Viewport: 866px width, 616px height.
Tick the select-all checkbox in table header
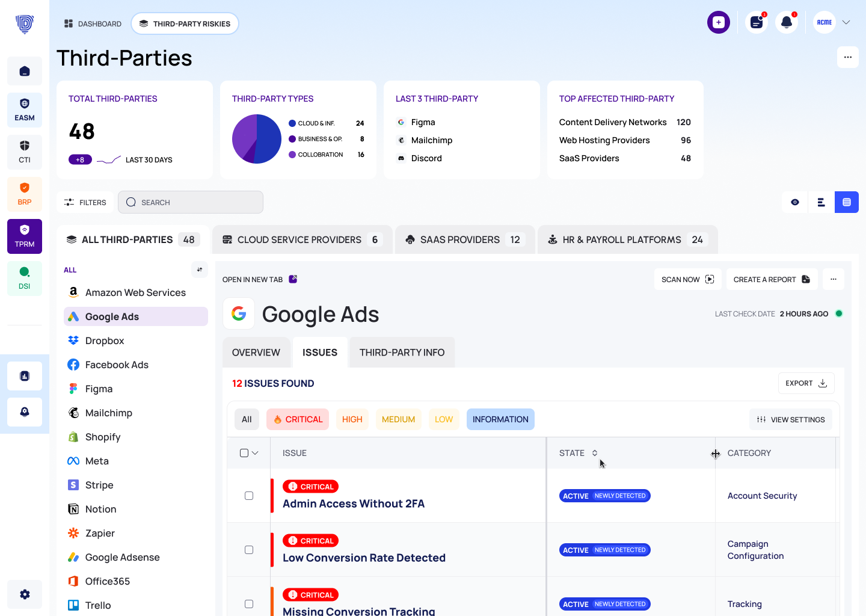[x=244, y=453]
